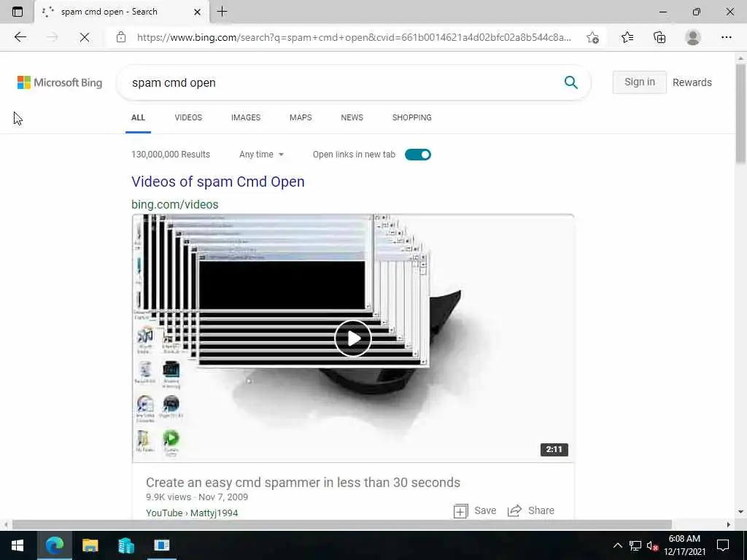
Task: Open Edge Settings and more menu
Action: 726,37
